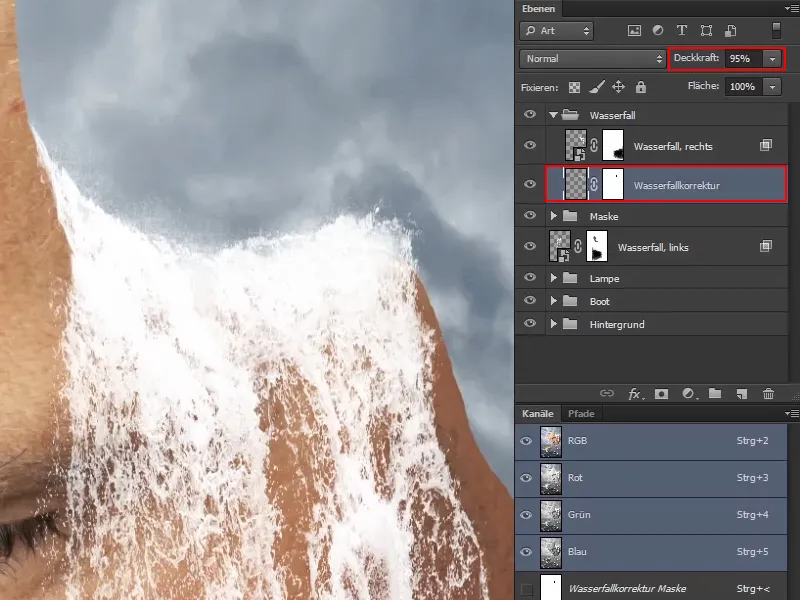The height and width of the screenshot is (600, 800).
Task: Select the Wasserfallkorrektur layer mask thumbnail
Action: click(613, 184)
